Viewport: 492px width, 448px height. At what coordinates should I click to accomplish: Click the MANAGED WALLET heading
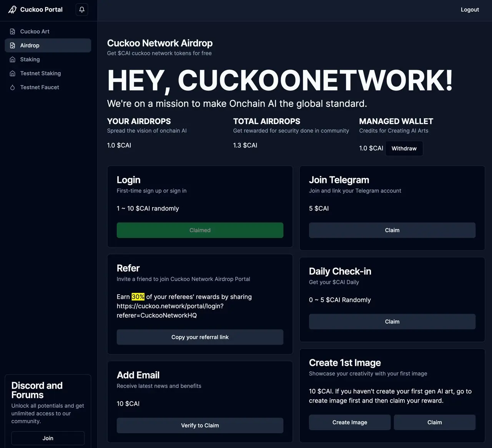coord(396,121)
